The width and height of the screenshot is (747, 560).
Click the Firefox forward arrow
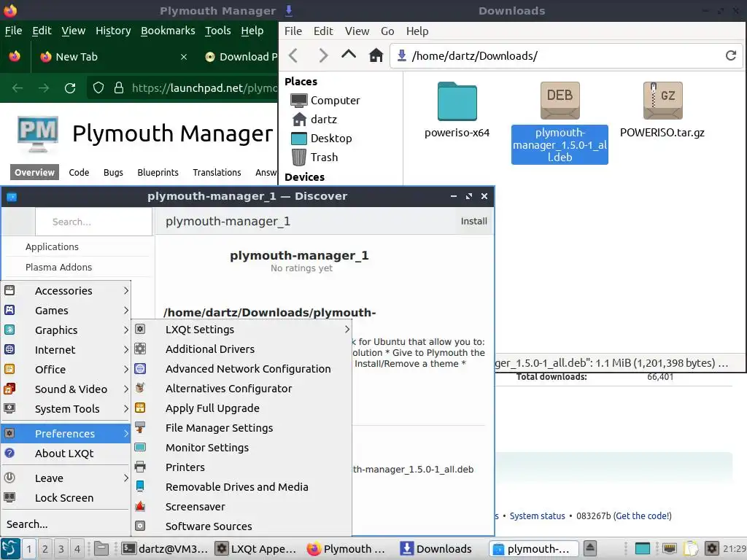coord(44,88)
